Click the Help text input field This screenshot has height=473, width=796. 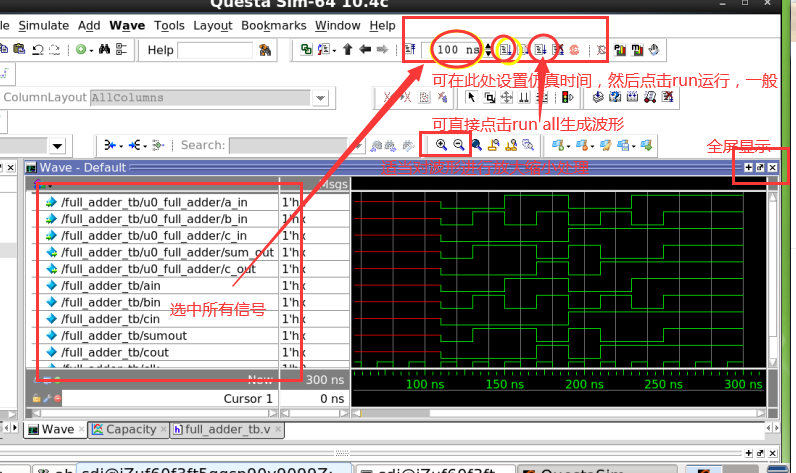tap(215, 50)
